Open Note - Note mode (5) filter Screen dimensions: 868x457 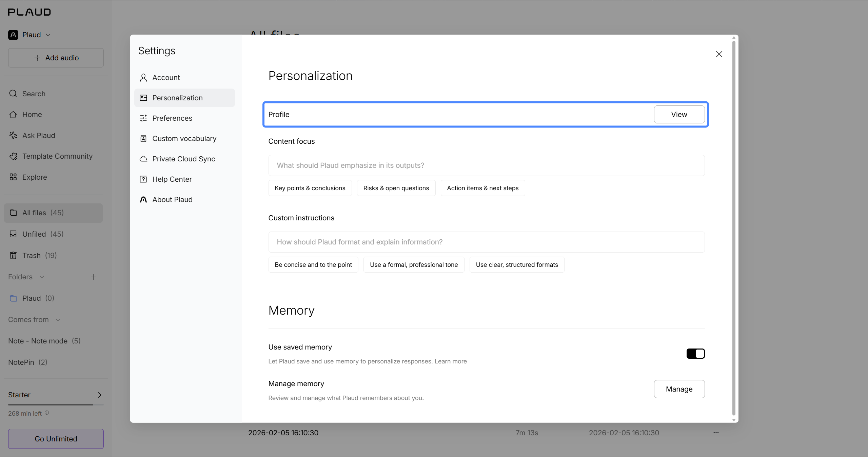pyautogui.click(x=44, y=341)
